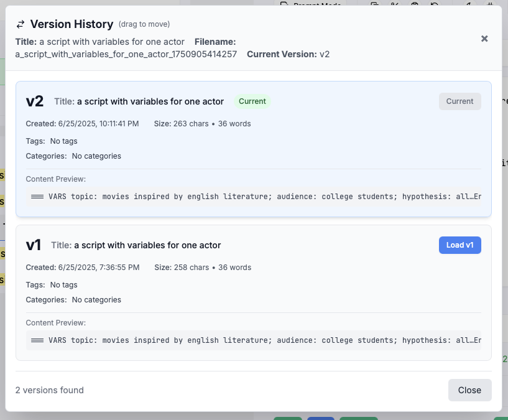Click the Version History swap arrows icon
Screen dimensions: 508x420
click(21, 24)
